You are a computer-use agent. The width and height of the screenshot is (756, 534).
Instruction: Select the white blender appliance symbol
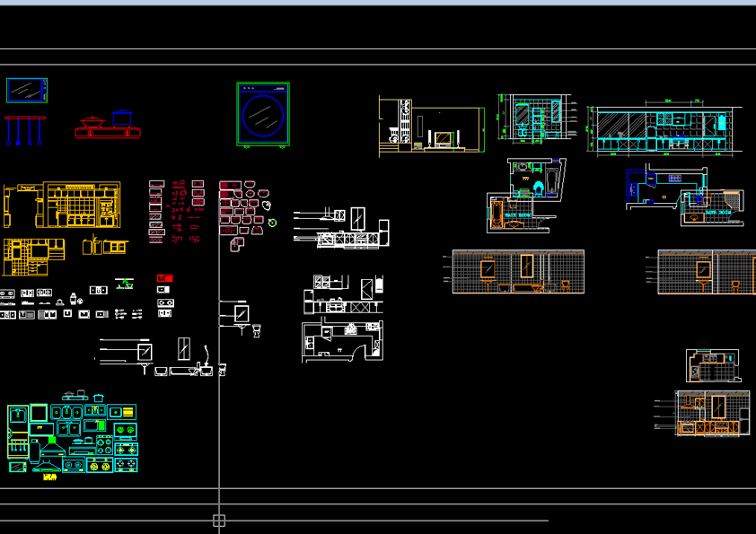click(74, 299)
